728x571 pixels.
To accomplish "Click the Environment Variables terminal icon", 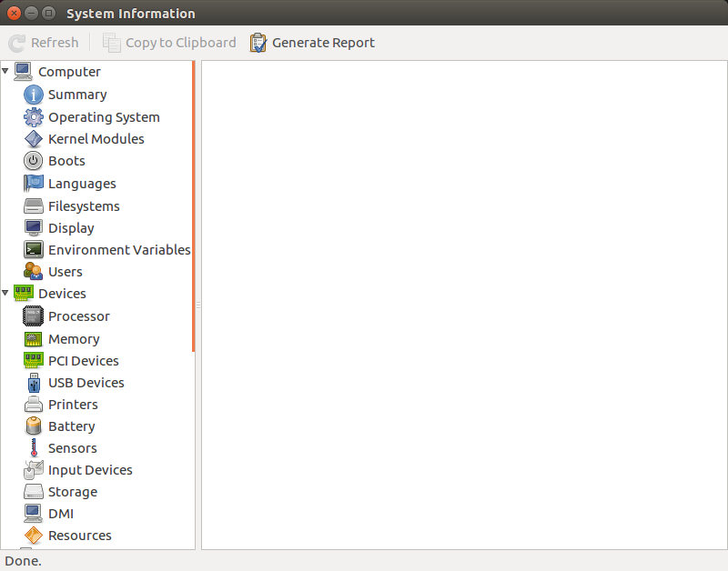I will [34, 249].
